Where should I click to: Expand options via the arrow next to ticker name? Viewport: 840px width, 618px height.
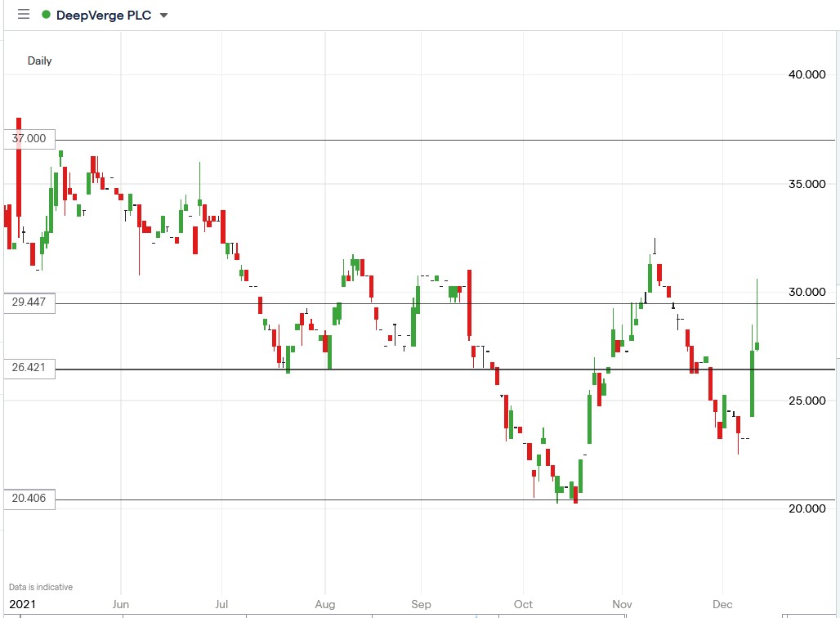163,15
